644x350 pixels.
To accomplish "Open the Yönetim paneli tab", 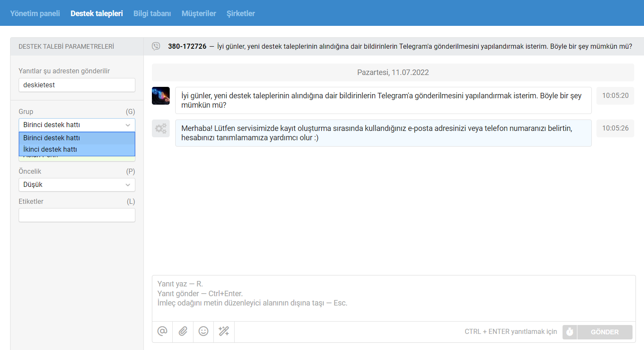I will pyautogui.click(x=35, y=14).
